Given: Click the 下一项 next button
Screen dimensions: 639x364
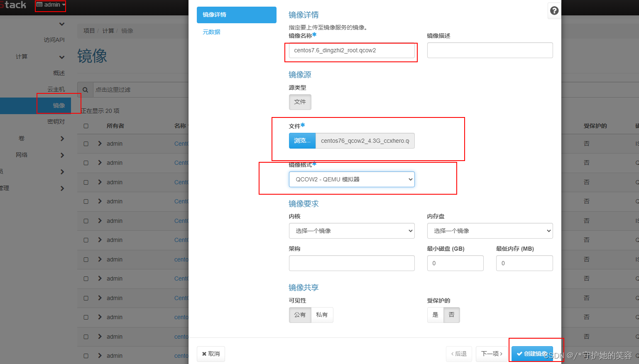Looking at the screenshot, I should [x=492, y=354].
